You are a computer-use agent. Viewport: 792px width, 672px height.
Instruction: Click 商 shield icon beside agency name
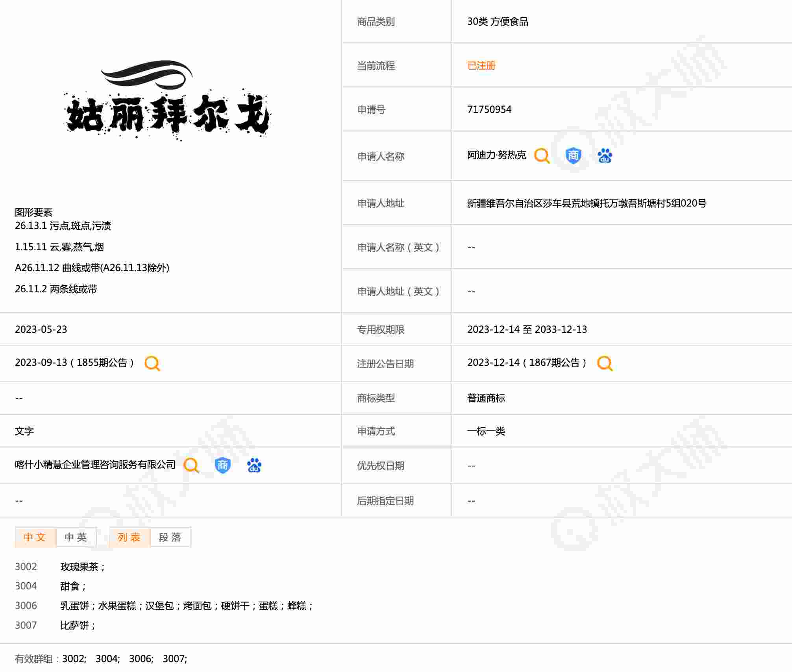click(222, 465)
